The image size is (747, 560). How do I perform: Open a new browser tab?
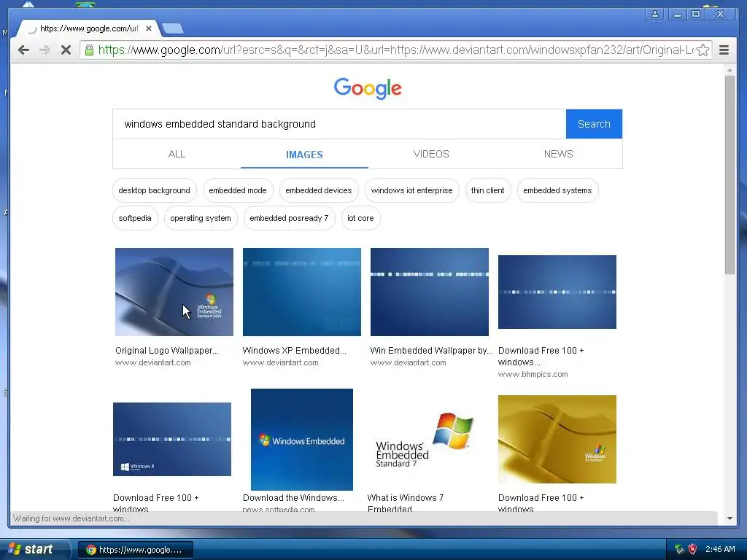coord(172,29)
